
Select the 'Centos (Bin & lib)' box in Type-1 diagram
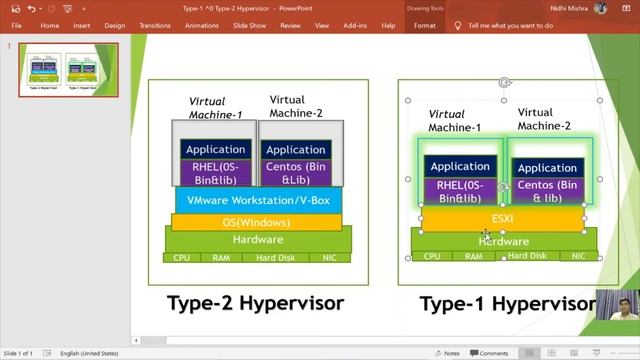[548, 191]
